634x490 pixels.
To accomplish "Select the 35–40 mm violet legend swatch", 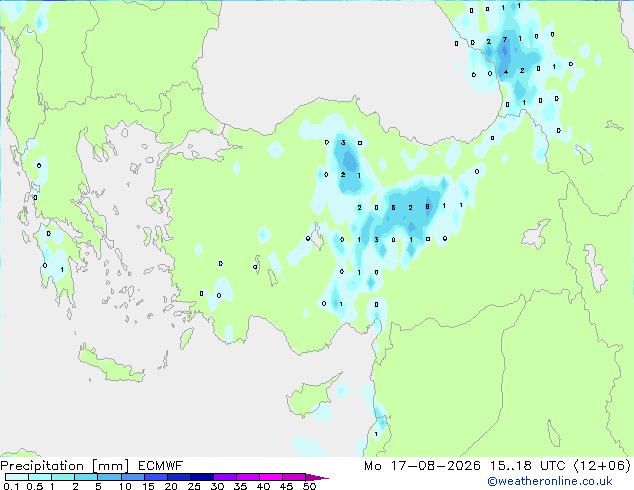I will click(x=247, y=477).
